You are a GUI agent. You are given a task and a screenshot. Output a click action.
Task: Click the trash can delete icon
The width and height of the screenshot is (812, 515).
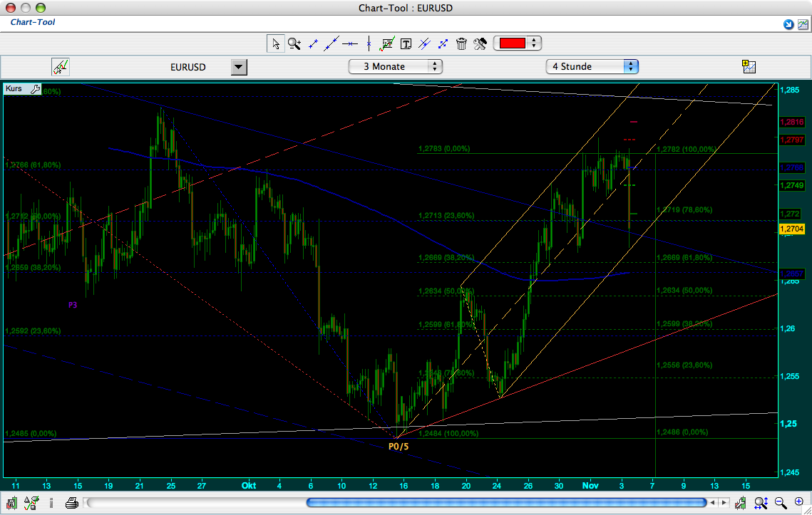[x=461, y=44]
